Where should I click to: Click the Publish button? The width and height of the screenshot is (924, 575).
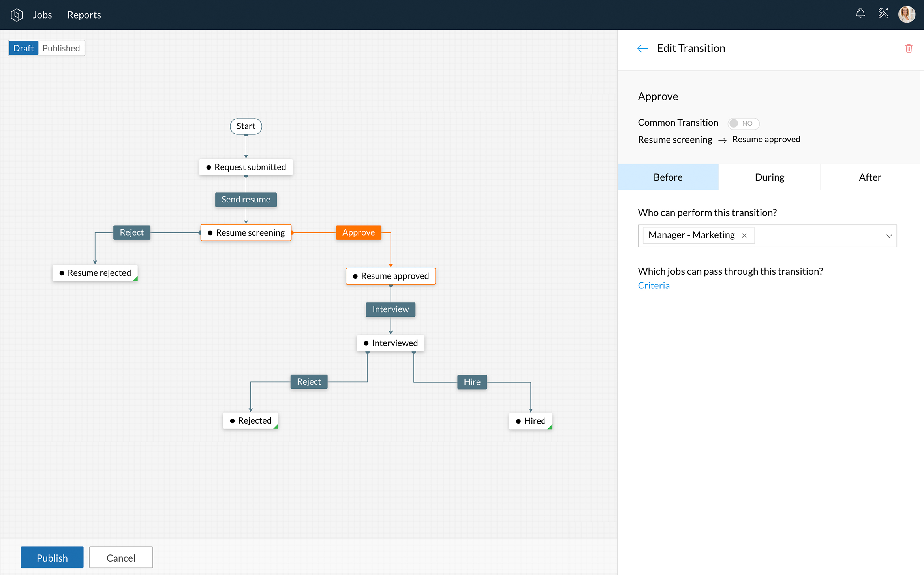click(x=52, y=558)
